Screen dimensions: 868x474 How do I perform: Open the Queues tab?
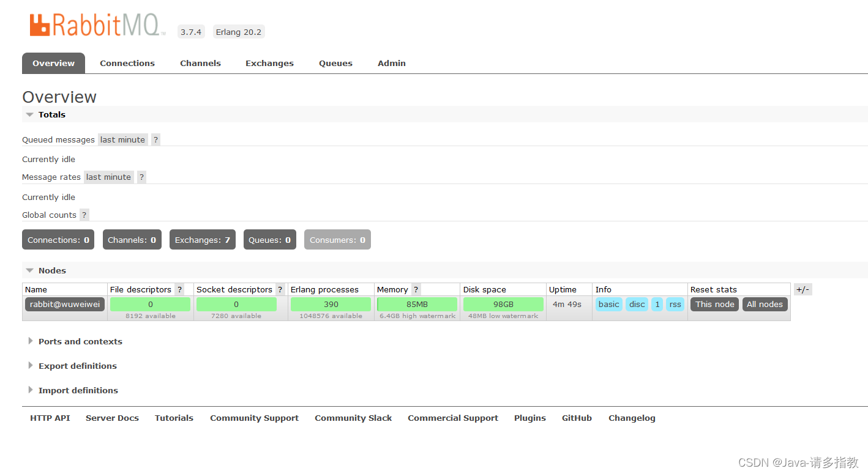pos(335,63)
